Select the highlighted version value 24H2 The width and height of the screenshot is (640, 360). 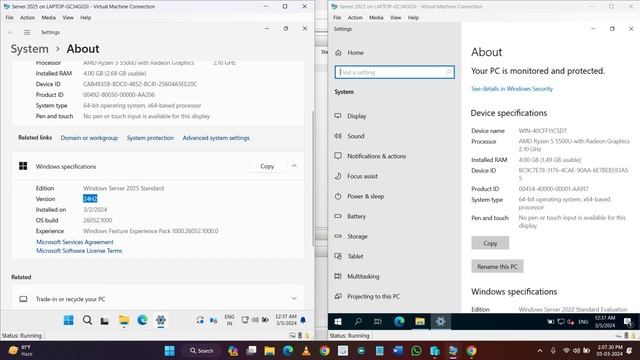pos(90,199)
